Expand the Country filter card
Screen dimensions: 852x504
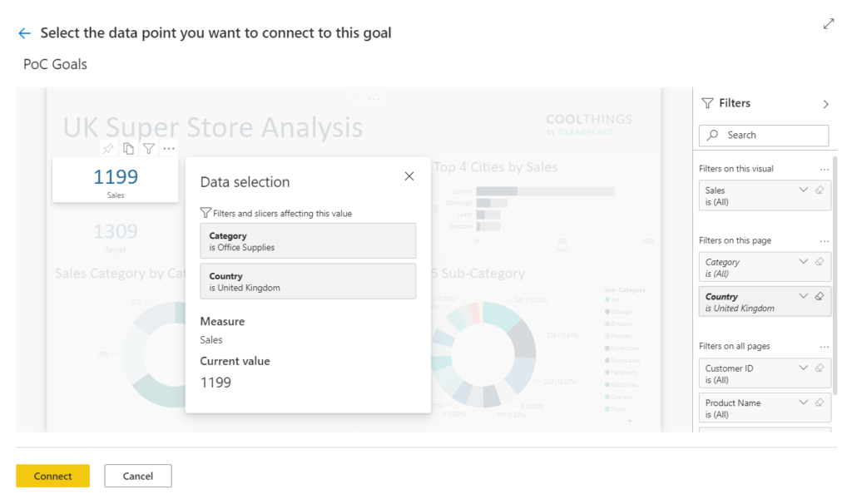(803, 296)
